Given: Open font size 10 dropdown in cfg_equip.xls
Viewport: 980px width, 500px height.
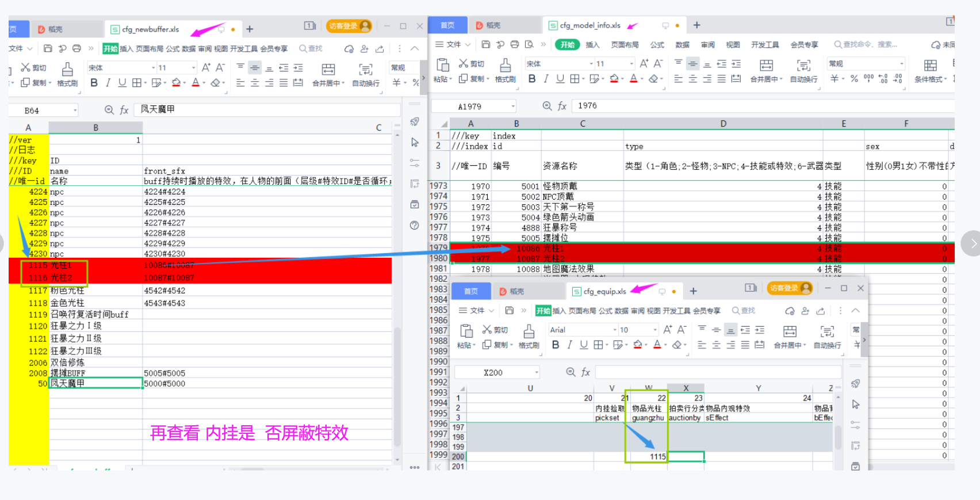Looking at the screenshot, I should pos(655,330).
